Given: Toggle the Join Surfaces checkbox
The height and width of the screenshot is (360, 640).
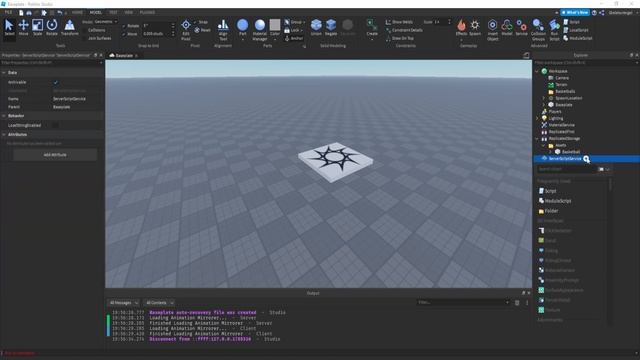Looking at the screenshot, I should [85, 38].
